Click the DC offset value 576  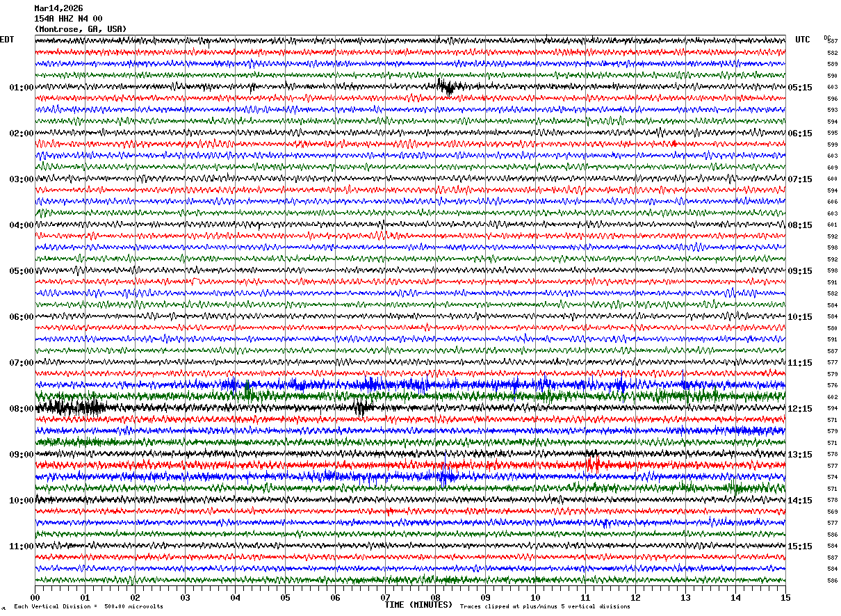832,385
